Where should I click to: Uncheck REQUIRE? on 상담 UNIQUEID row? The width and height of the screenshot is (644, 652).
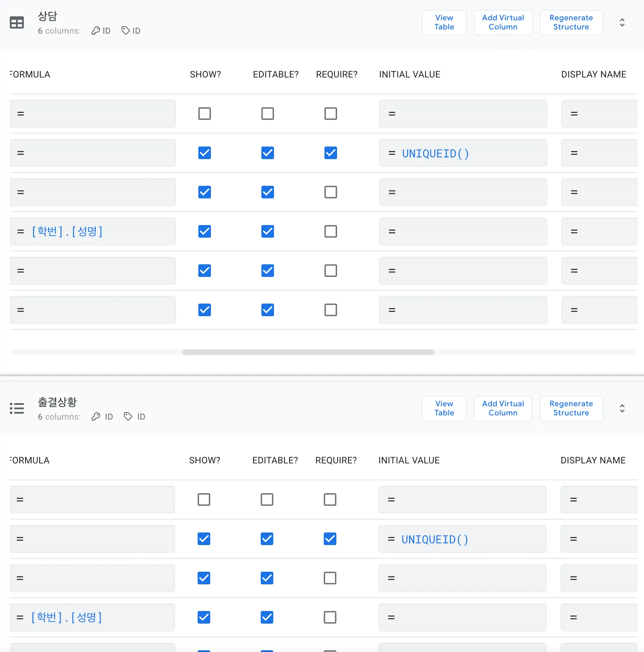tap(330, 153)
